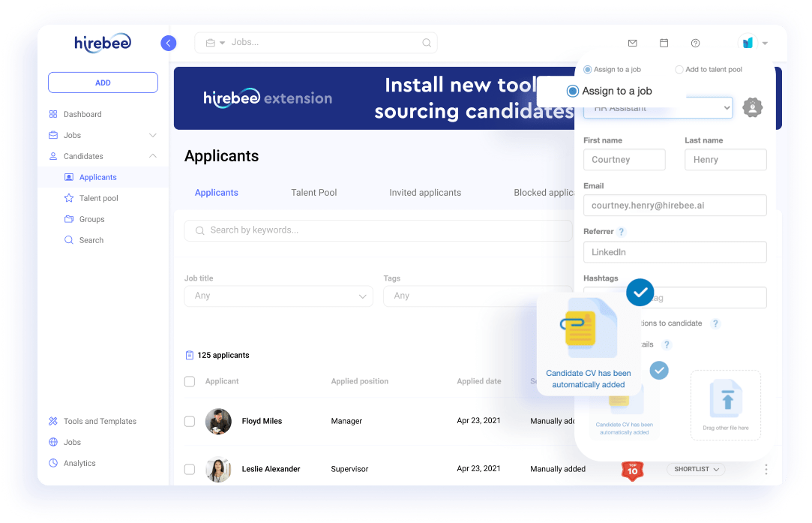Click the Groups folder icon
812x523 pixels.
[x=68, y=219]
